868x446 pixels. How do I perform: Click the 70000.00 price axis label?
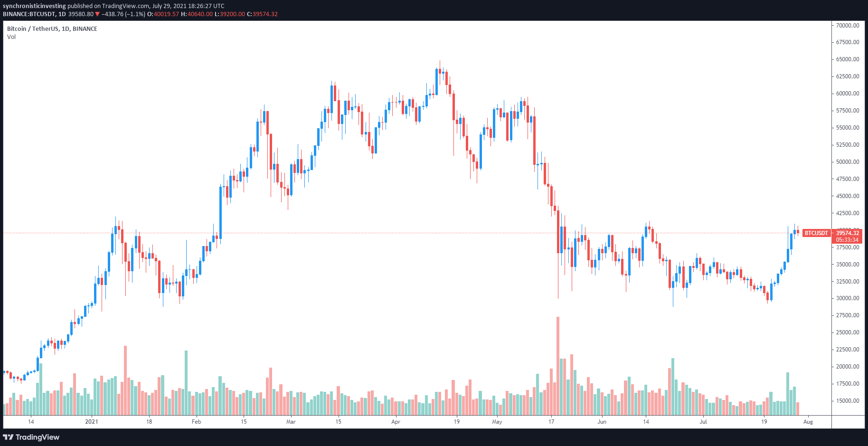pyautogui.click(x=848, y=26)
